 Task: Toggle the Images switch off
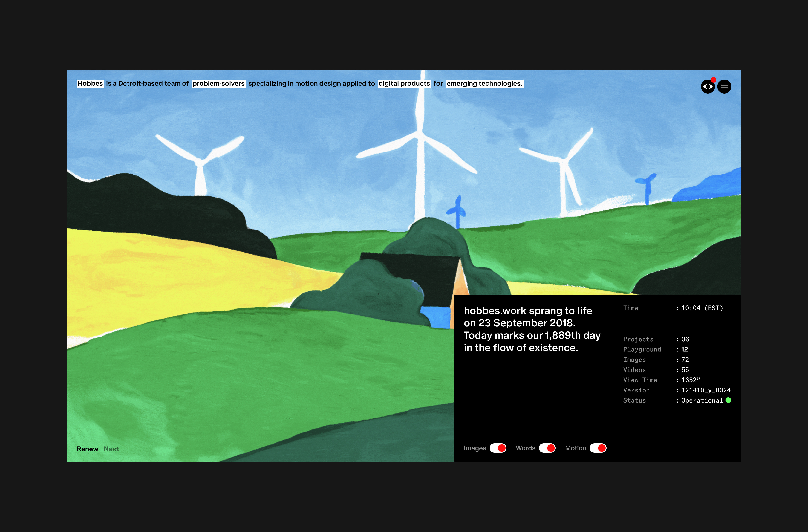pyautogui.click(x=498, y=448)
